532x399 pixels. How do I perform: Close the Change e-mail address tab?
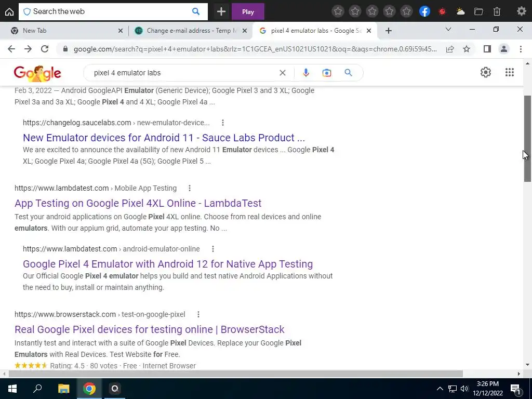[245, 31]
